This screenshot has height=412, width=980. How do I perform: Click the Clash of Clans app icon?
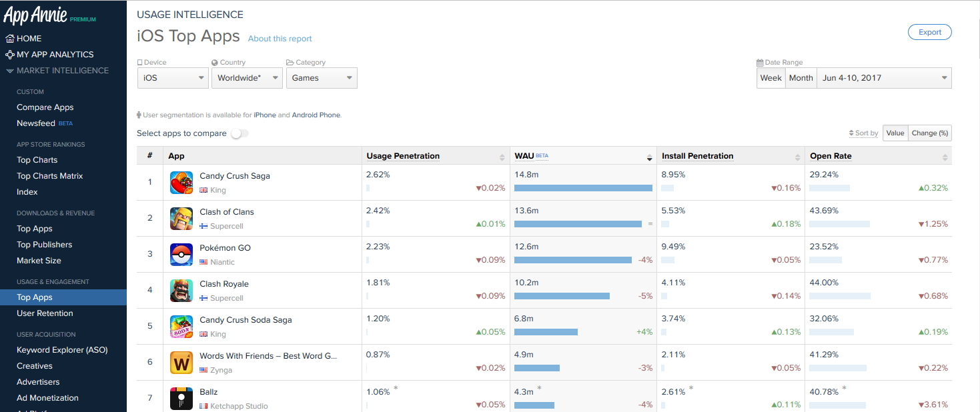(181, 219)
